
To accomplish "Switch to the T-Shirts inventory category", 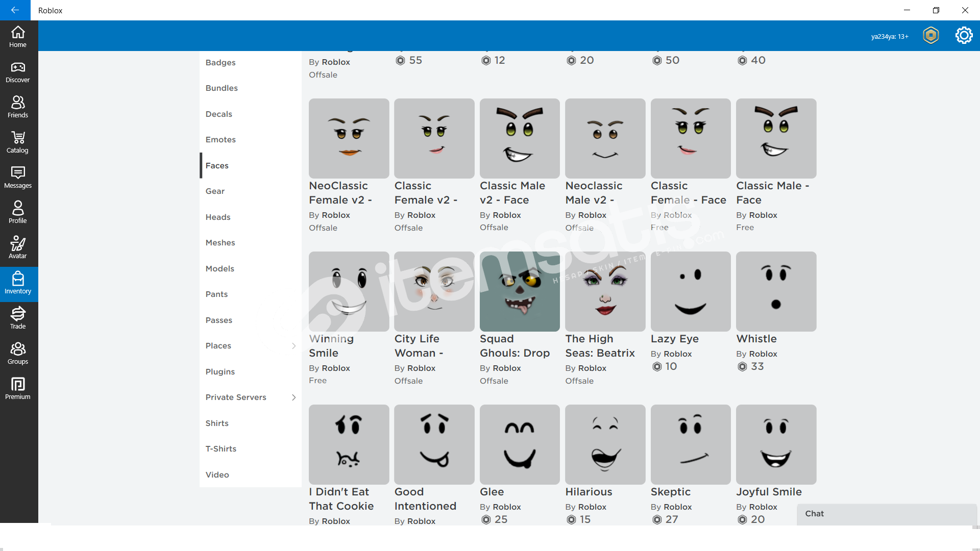I will point(221,449).
